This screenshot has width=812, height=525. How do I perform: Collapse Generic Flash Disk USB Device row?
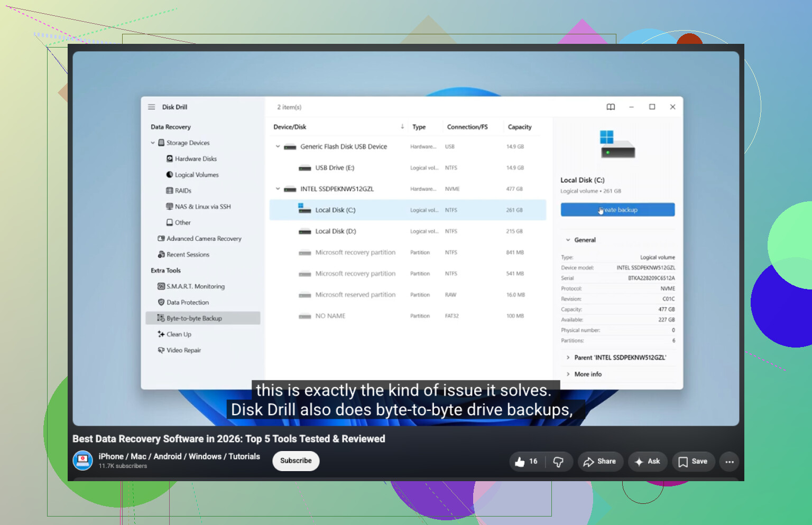pos(278,146)
